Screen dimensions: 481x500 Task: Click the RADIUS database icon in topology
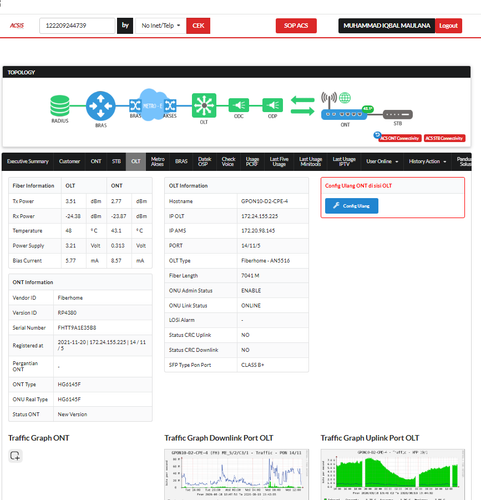60,106
